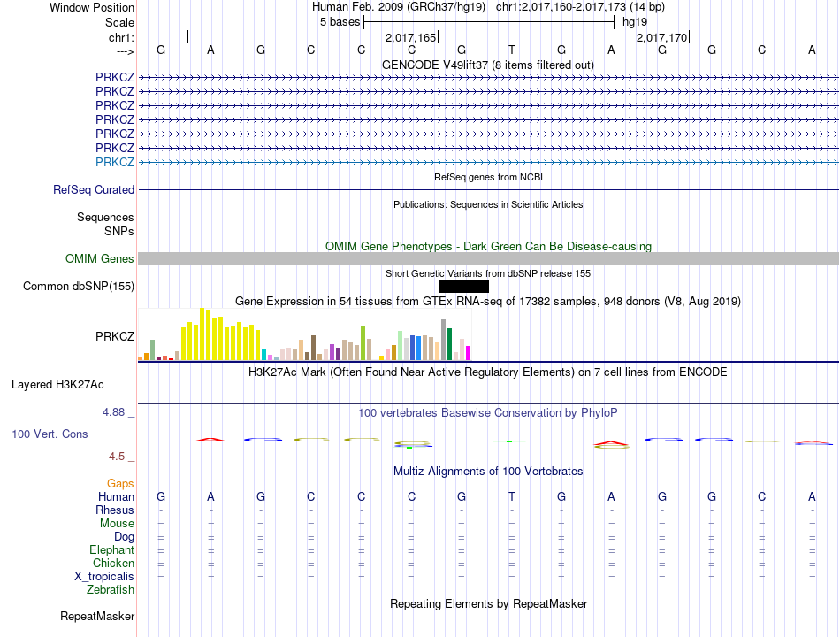Screen dimensions: 840x637
Task: Click the GENCODE V49lift37 track title
Action: point(488,65)
